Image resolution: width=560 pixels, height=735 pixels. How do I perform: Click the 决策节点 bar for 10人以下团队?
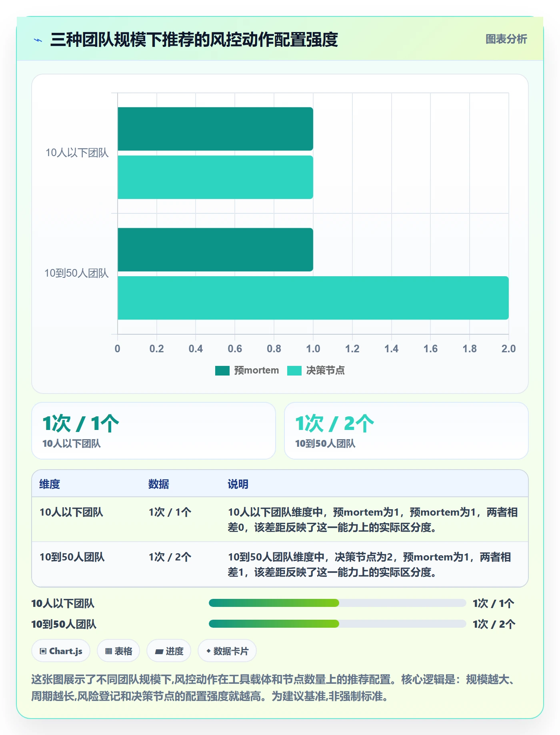215,177
